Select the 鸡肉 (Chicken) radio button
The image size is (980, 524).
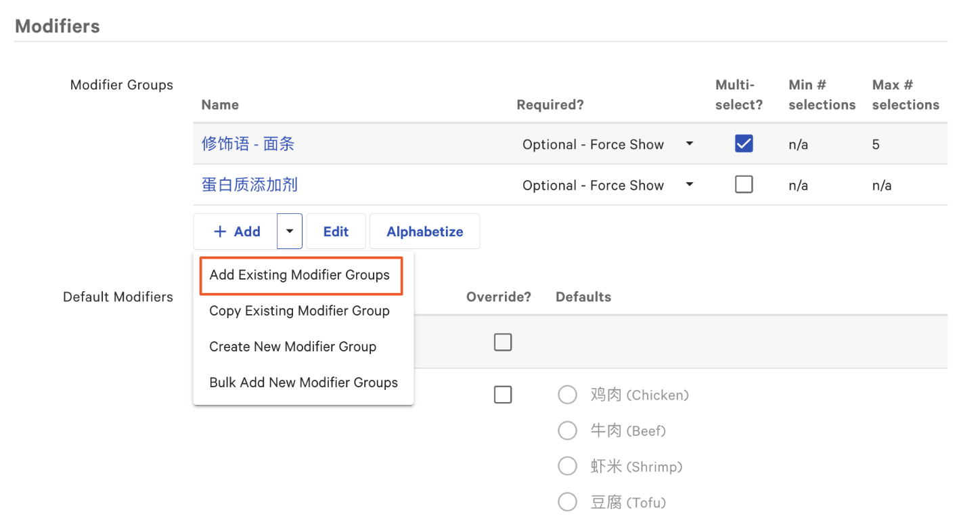pos(567,395)
